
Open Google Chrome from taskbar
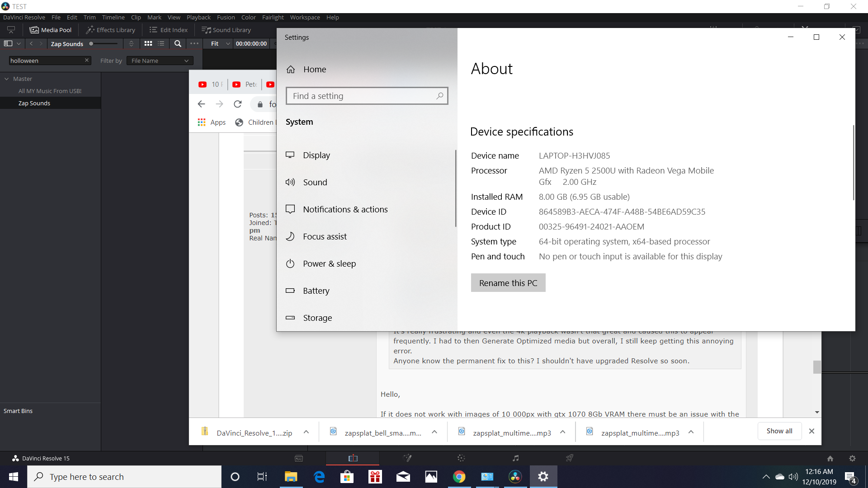(459, 477)
